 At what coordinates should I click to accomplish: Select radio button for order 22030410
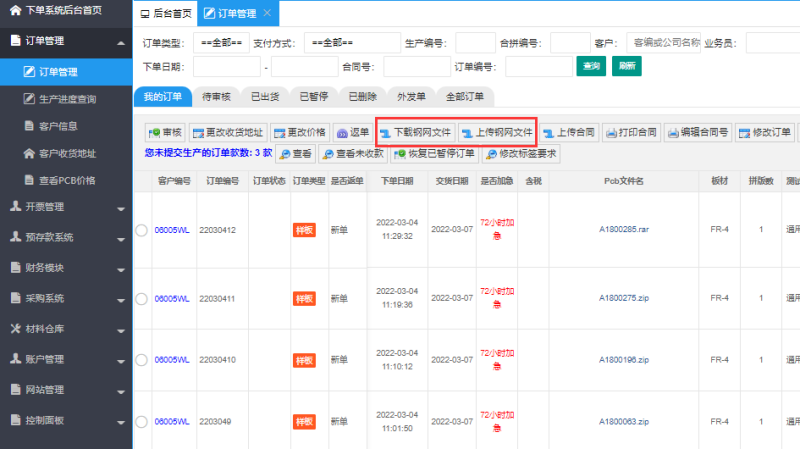coord(142,360)
